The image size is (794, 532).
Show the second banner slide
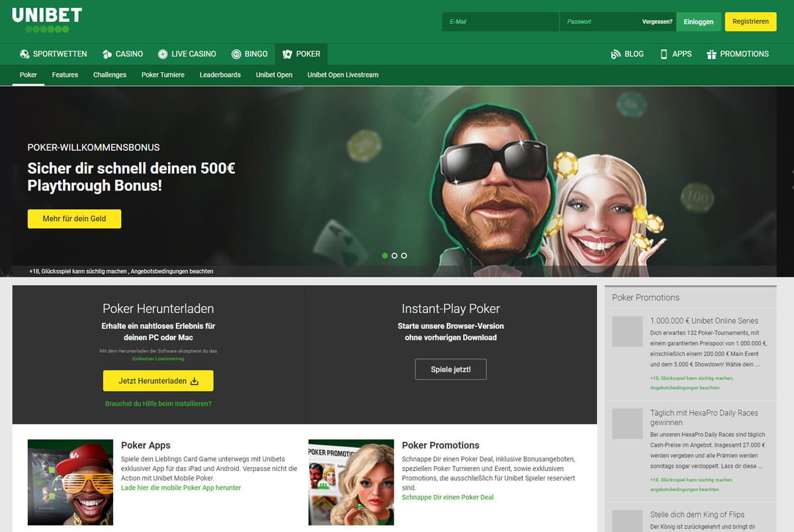pyautogui.click(x=394, y=255)
